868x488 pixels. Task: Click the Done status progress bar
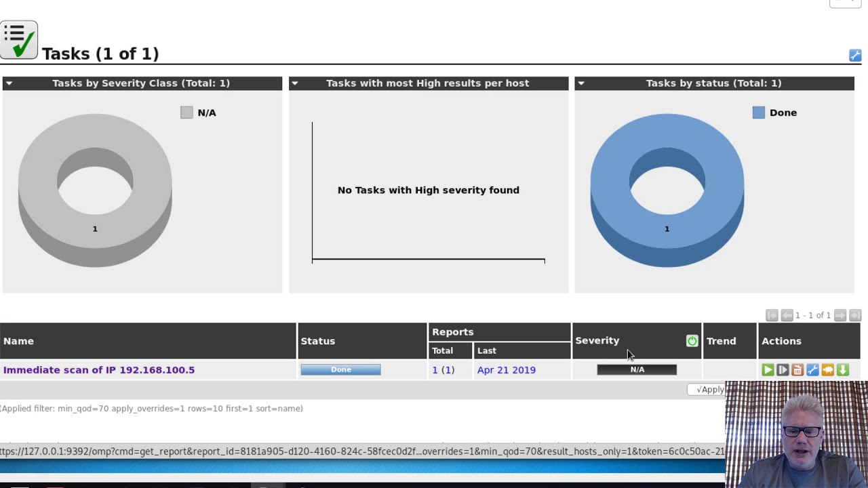tap(341, 369)
